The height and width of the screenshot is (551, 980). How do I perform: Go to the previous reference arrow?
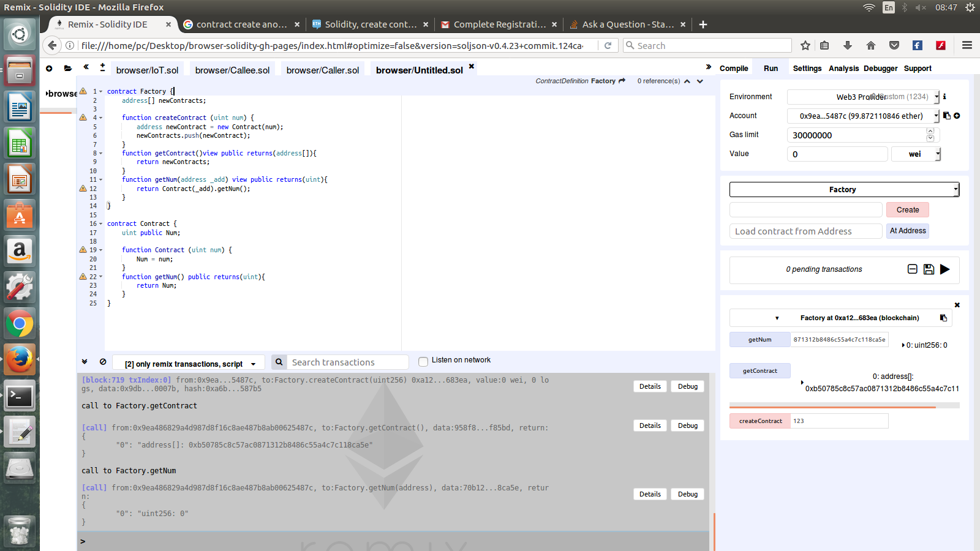pos(687,81)
